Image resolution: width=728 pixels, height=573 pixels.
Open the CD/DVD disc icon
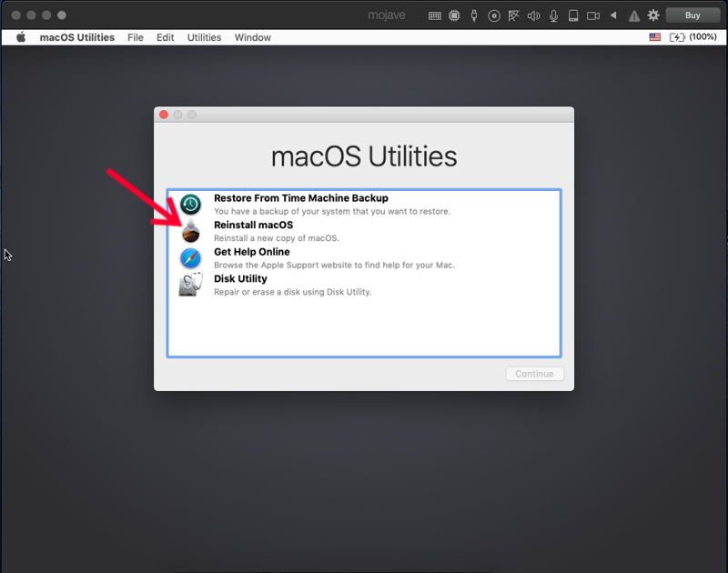[x=494, y=15]
